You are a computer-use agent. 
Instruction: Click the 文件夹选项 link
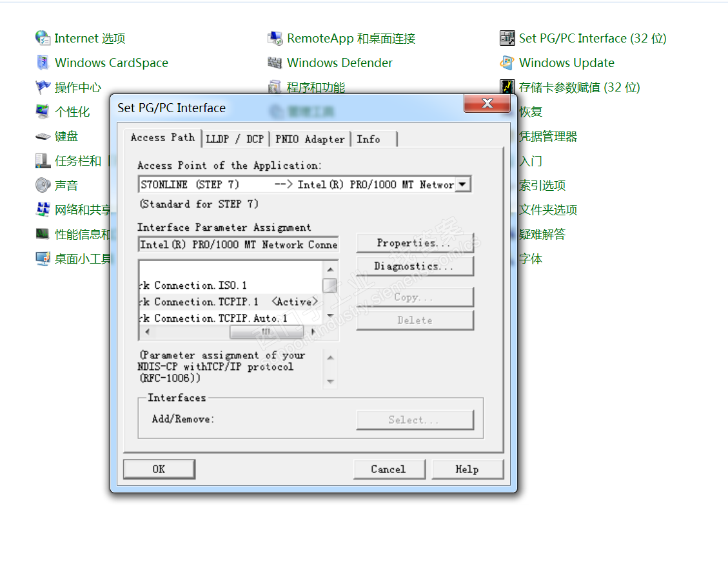click(x=548, y=210)
